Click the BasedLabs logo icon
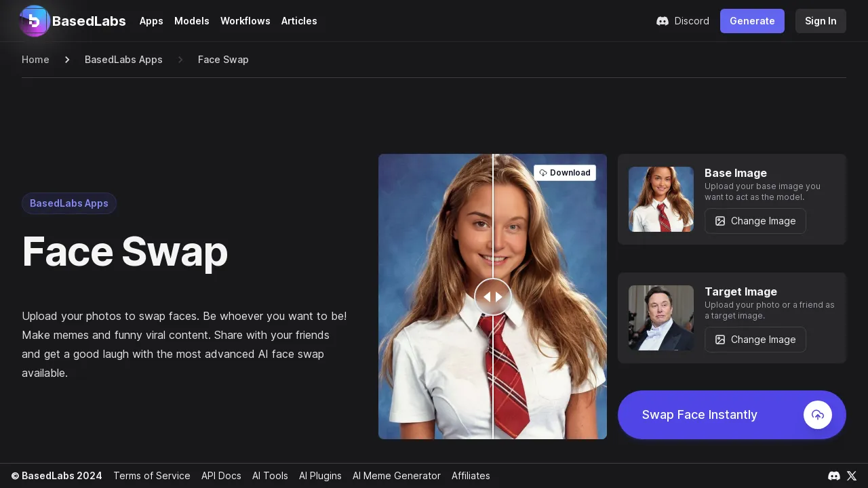 [35, 21]
